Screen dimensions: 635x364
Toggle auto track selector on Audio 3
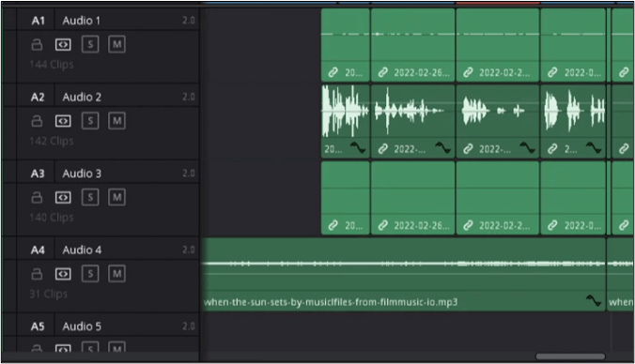pos(63,197)
